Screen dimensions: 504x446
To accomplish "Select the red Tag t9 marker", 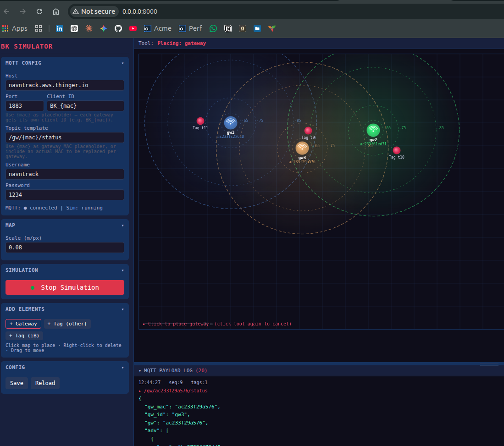I will (308, 131).
